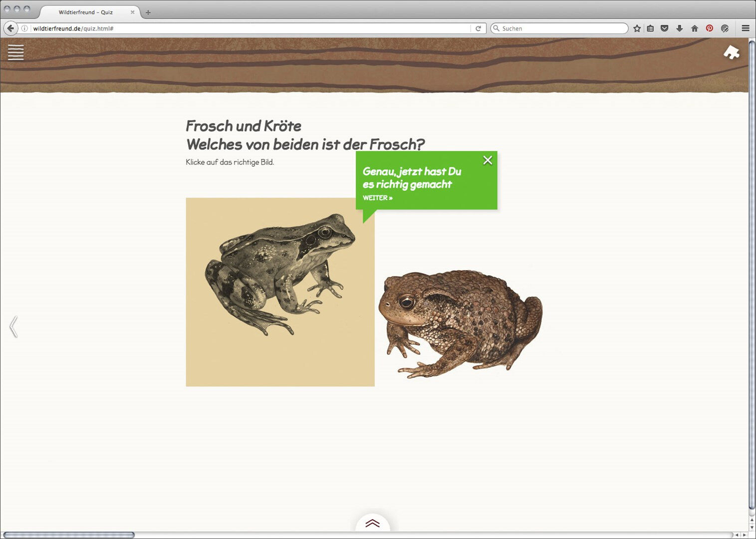Open the Firefox application menu
The height and width of the screenshot is (539, 756).
[746, 28]
